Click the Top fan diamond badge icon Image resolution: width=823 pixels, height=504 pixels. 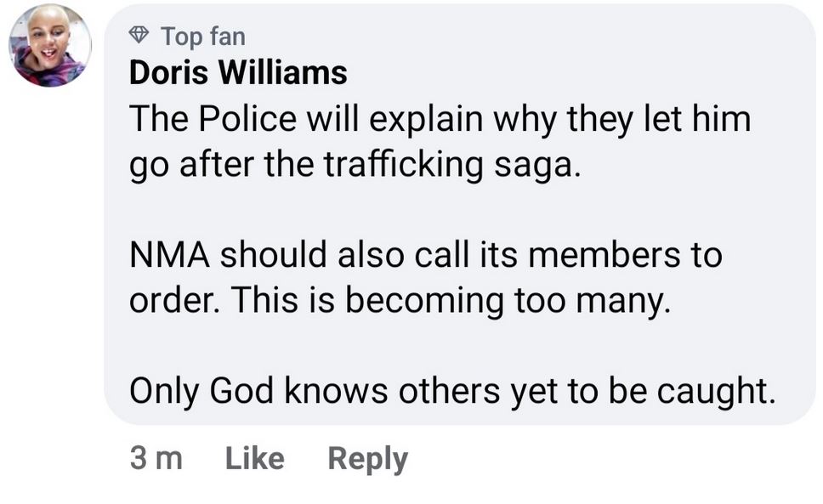pyautogui.click(x=139, y=36)
